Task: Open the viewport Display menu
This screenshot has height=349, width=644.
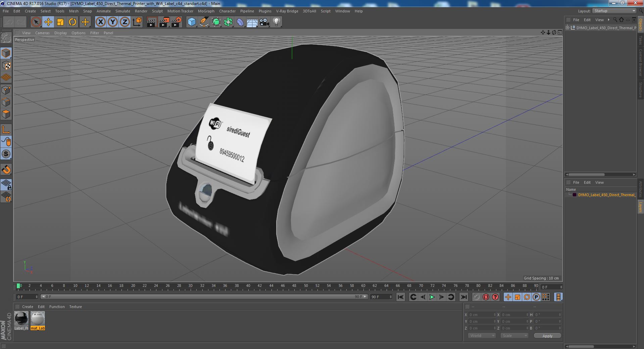Action: [x=60, y=33]
